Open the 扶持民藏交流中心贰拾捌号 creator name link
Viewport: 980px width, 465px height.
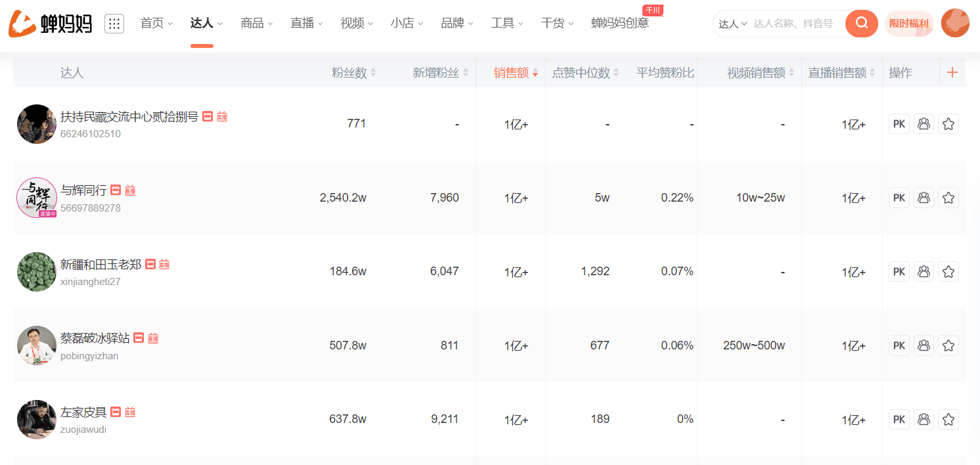(x=129, y=116)
